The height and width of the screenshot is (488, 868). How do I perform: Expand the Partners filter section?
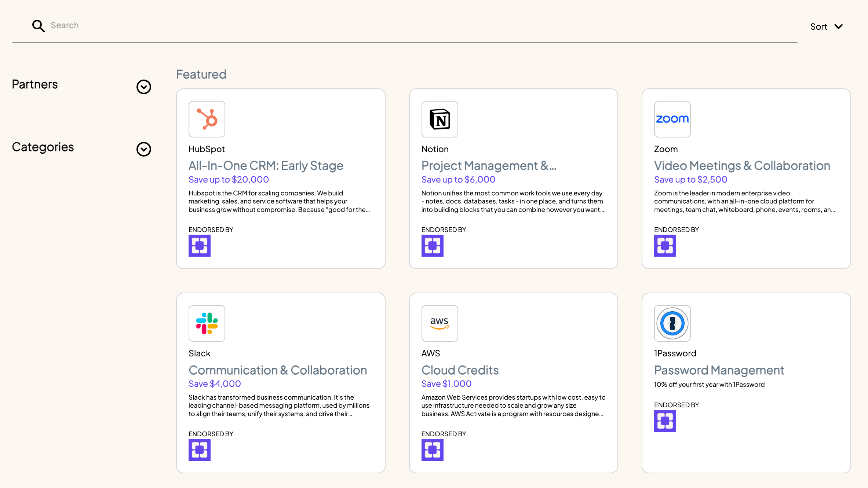pos(143,87)
